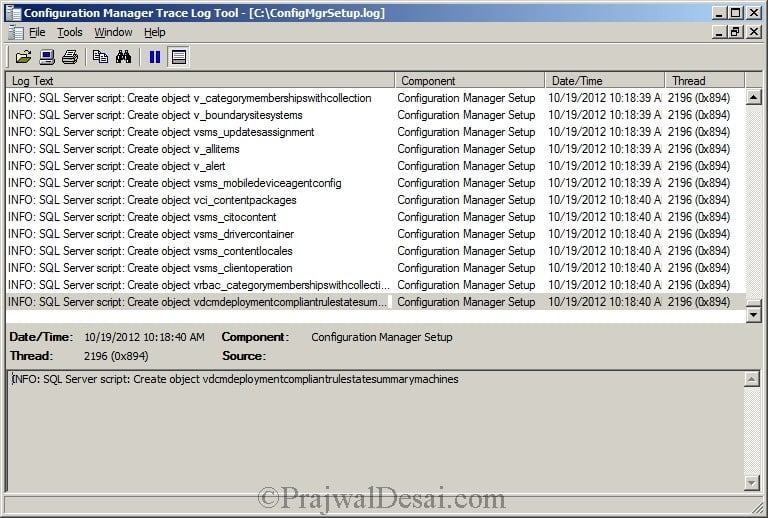Sort by the Log Text column header
This screenshot has width=768, height=518.
pyautogui.click(x=200, y=80)
